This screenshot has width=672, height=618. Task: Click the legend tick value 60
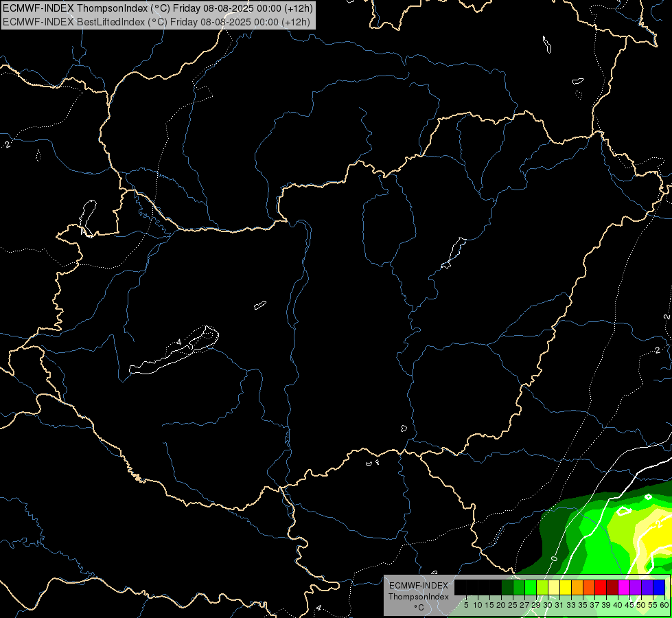coord(664,605)
